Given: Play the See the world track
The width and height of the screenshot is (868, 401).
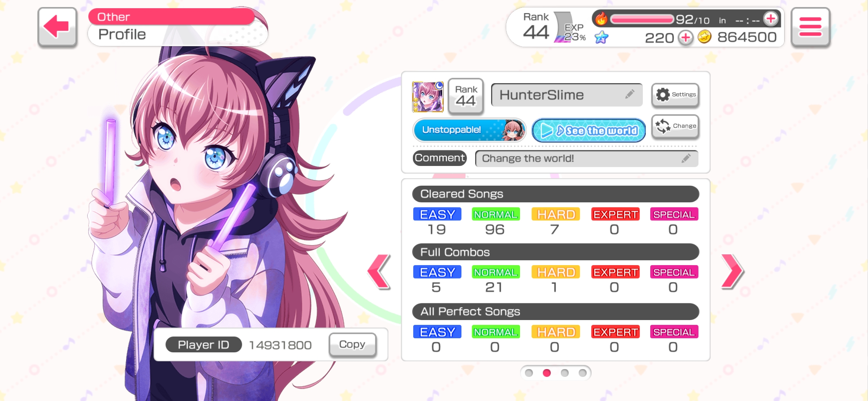Looking at the screenshot, I should (x=589, y=130).
